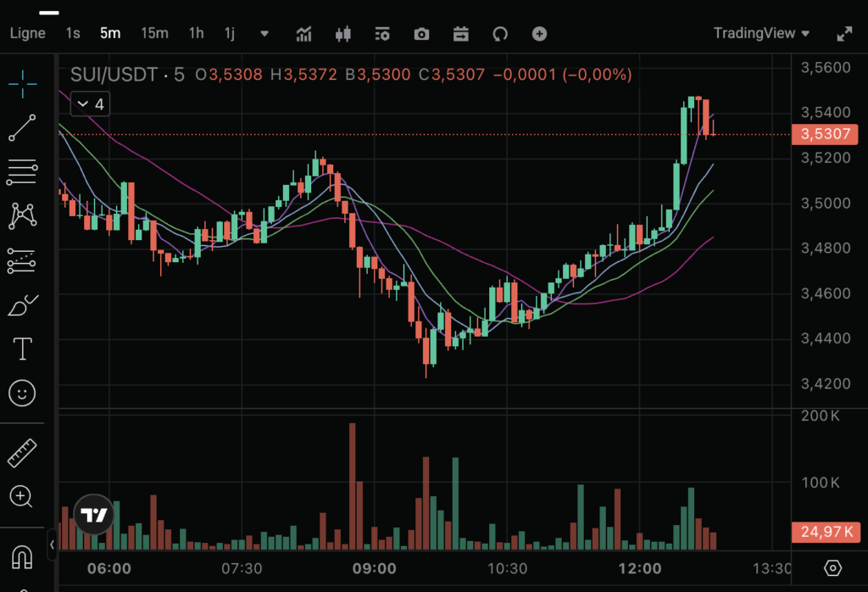Open the emoji sticker tool

(x=22, y=393)
